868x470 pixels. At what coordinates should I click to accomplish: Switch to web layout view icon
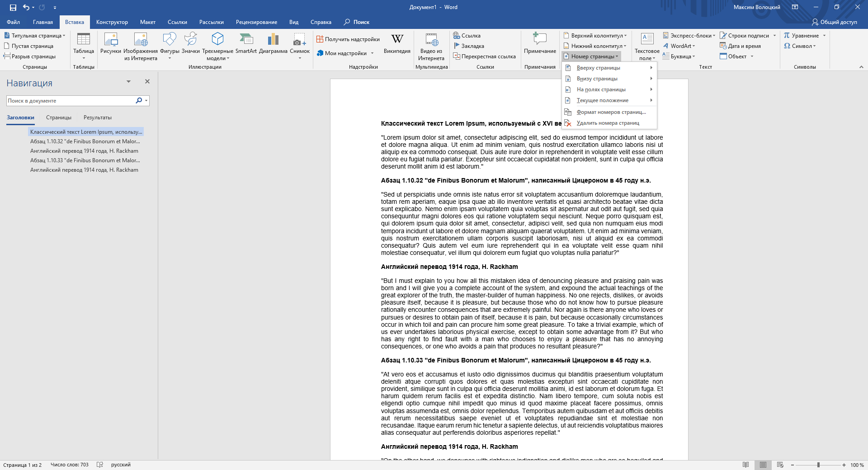click(780, 465)
